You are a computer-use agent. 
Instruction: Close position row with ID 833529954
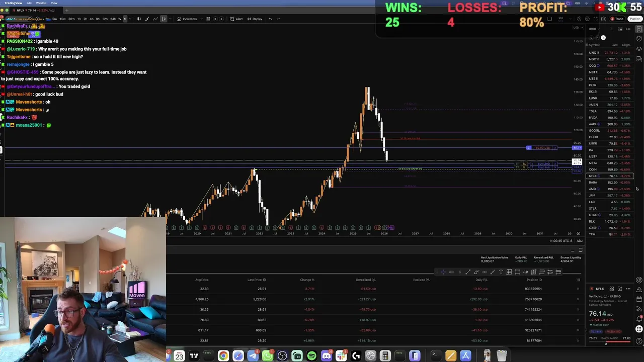point(578,289)
